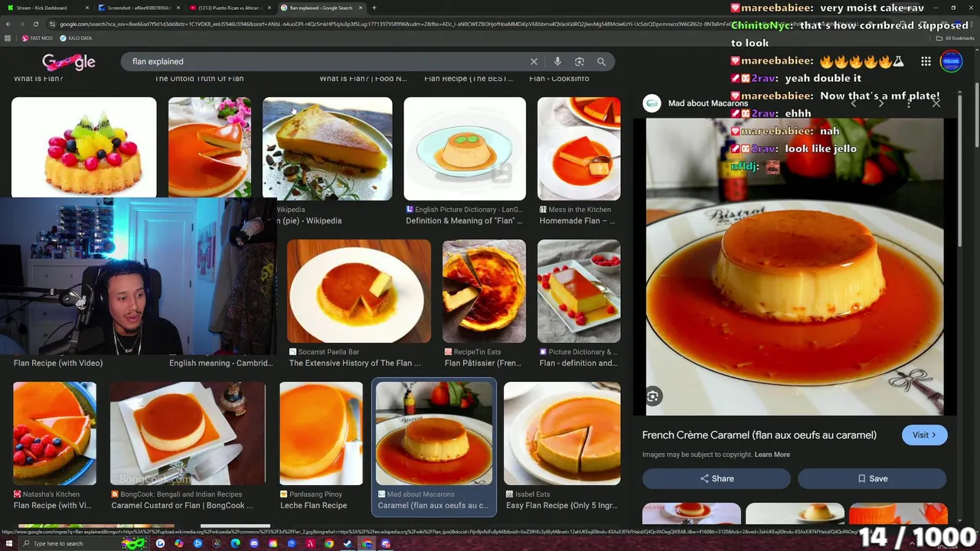The image size is (980, 551).
Task: Open the large crème caramel preview image
Action: [x=795, y=266]
